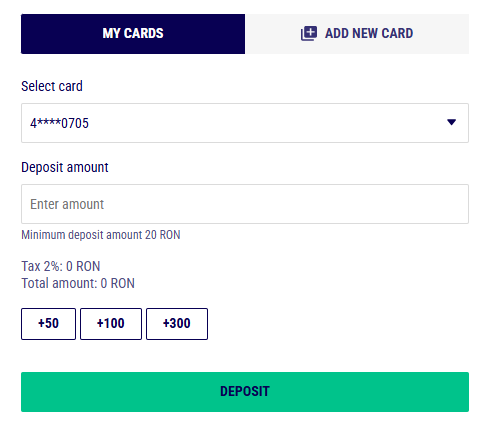488x426 pixels.
Task: Add 50 to the deposit amount
Action: tap(48, 324)
